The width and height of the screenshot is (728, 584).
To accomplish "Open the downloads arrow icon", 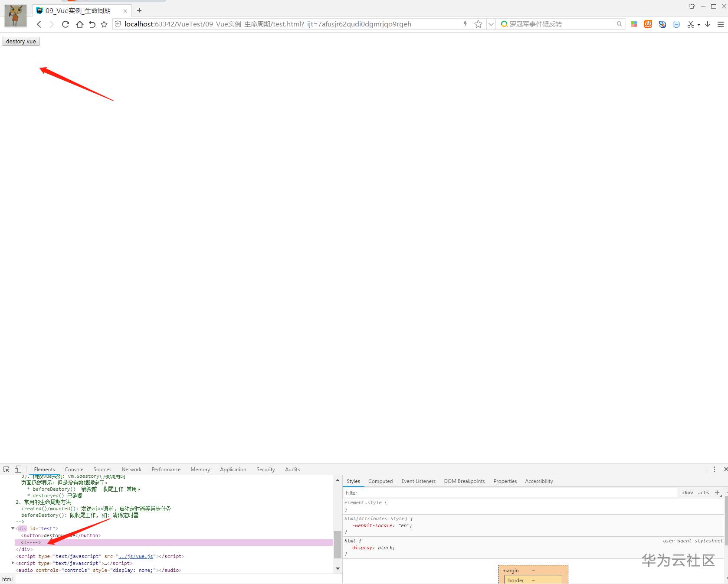I will [708, 24].
